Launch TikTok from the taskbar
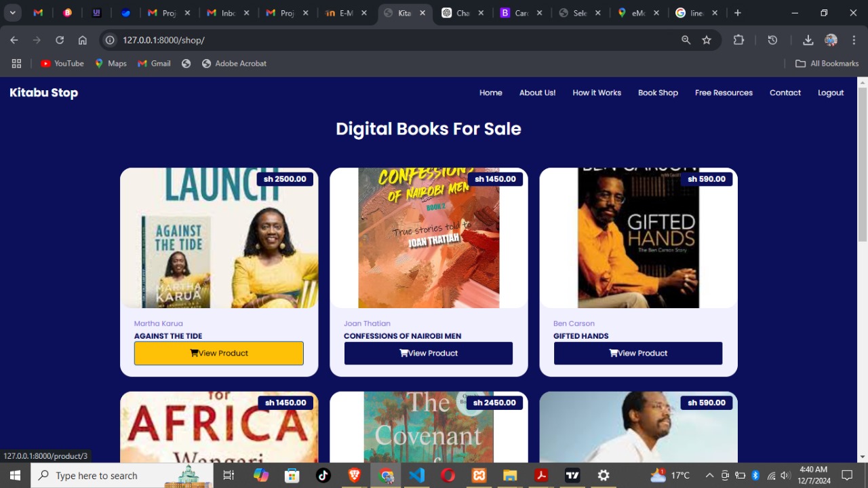 pos(323,475)
